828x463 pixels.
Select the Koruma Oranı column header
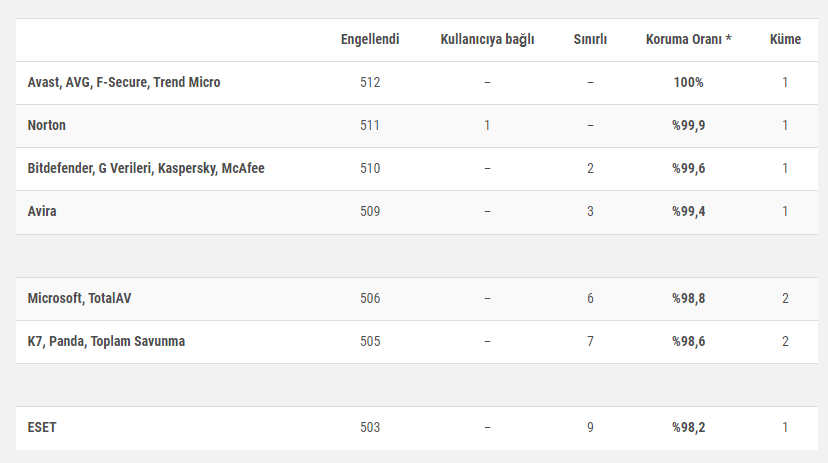tap(688, 39)
